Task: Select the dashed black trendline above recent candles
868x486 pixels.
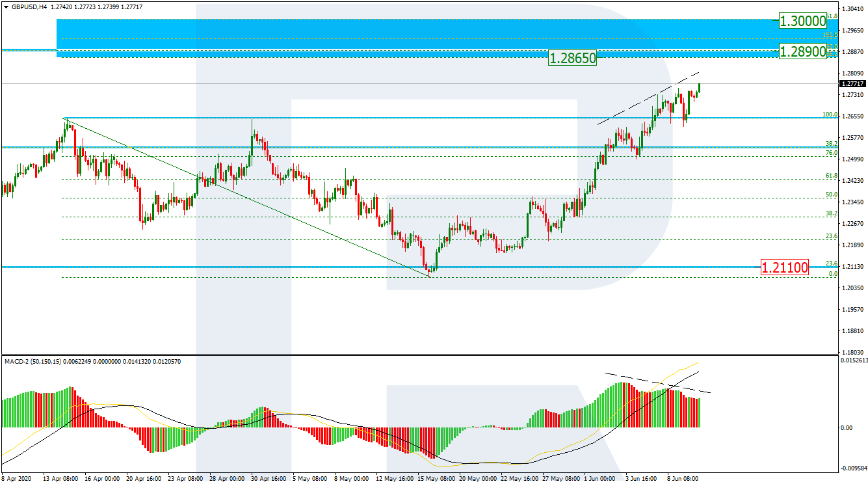Action: [648, 98]
